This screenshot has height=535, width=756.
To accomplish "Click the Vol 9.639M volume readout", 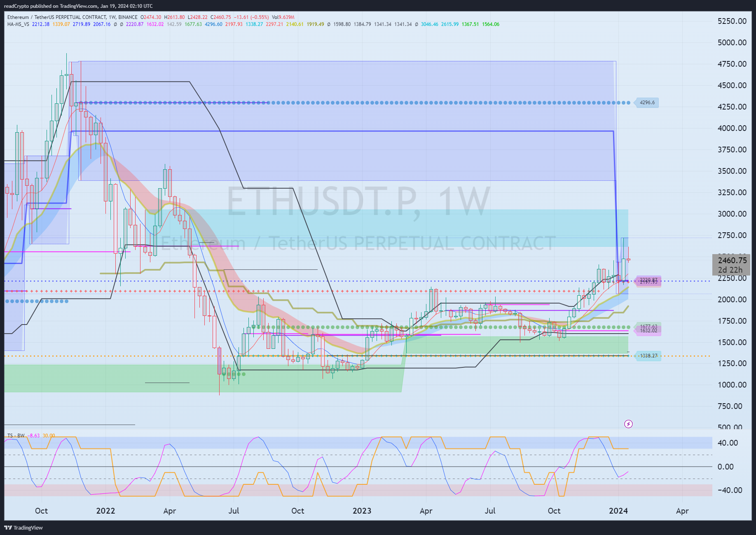I will click(x=283, y=17).
